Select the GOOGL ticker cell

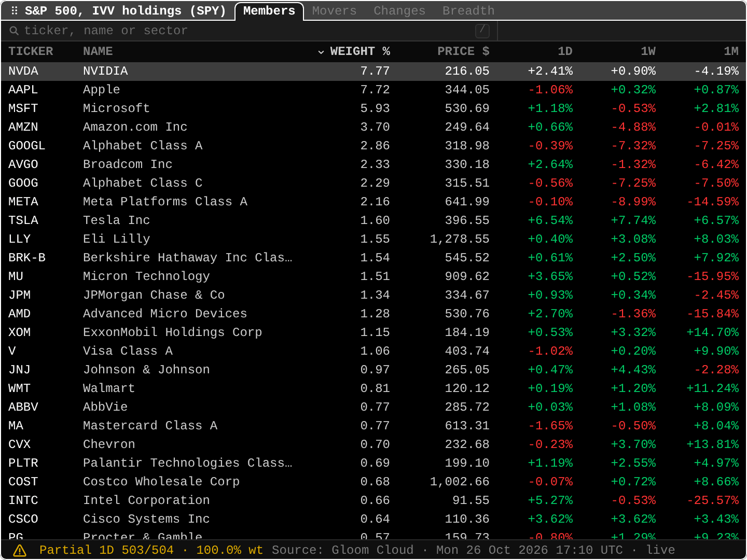pos(27,146)
